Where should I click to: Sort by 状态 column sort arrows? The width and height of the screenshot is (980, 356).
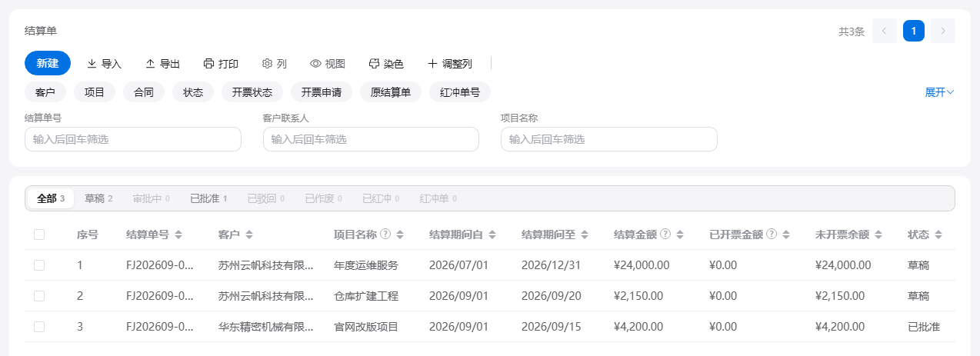938,235
